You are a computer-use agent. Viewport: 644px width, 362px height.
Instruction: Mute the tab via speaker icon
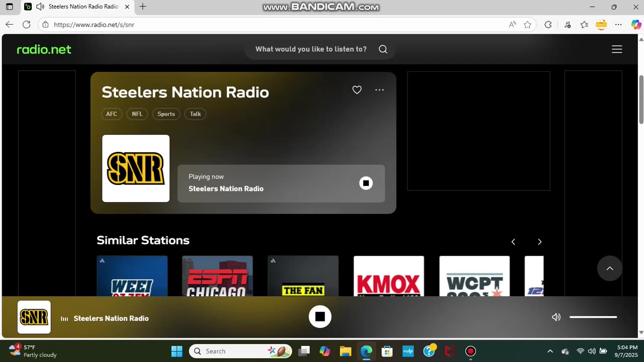pyautogui.click(x=40, y=7)
